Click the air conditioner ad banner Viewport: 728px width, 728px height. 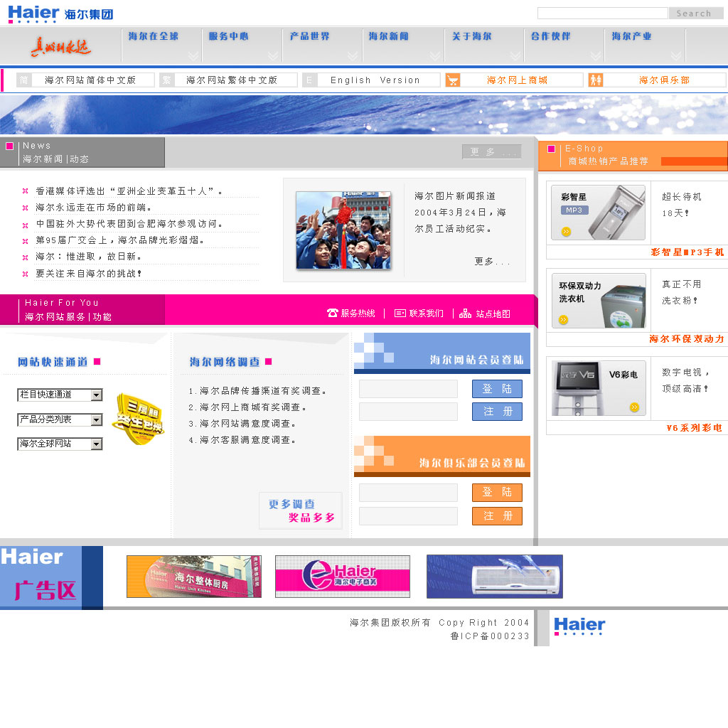[x=495, y=576]
